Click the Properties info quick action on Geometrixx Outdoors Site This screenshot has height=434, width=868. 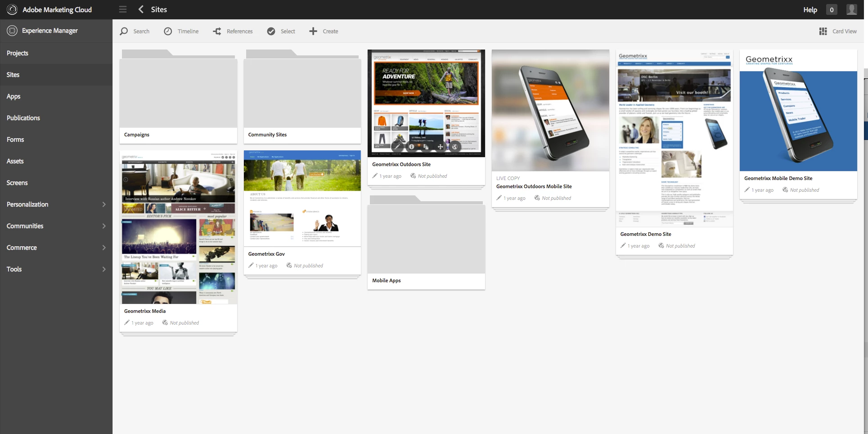coord(411,147)
